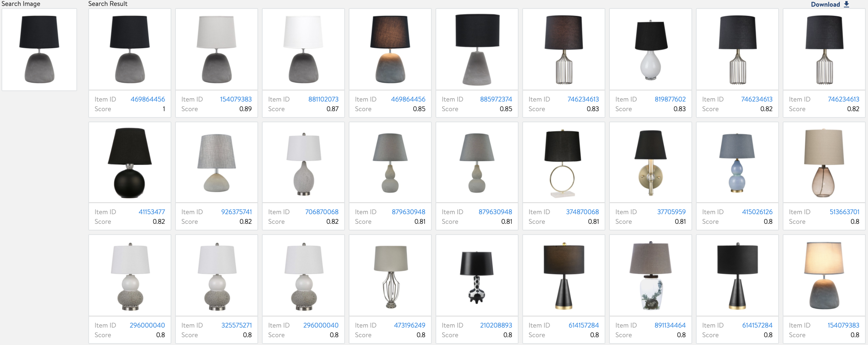The image size is (868, 345).
Task: Open item ID 819877602 link
Action: (670, 99)
